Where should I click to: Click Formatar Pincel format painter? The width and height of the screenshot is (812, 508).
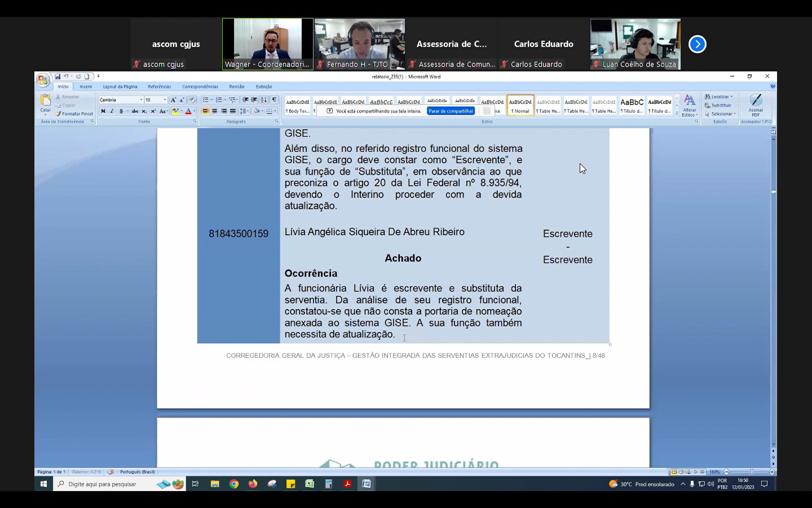click(74, 114)
